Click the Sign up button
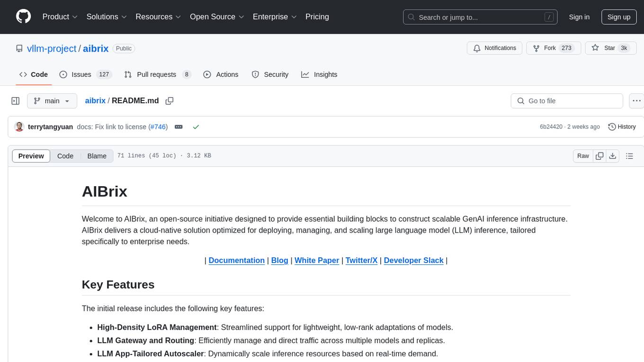Screen dimensions: 644x362 pyautogui.click(x=619, y=17)
